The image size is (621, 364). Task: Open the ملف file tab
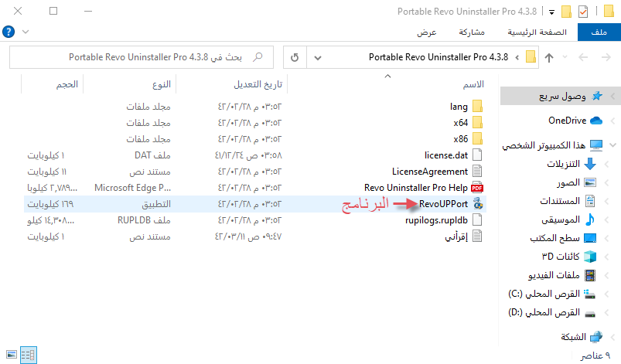599,32
